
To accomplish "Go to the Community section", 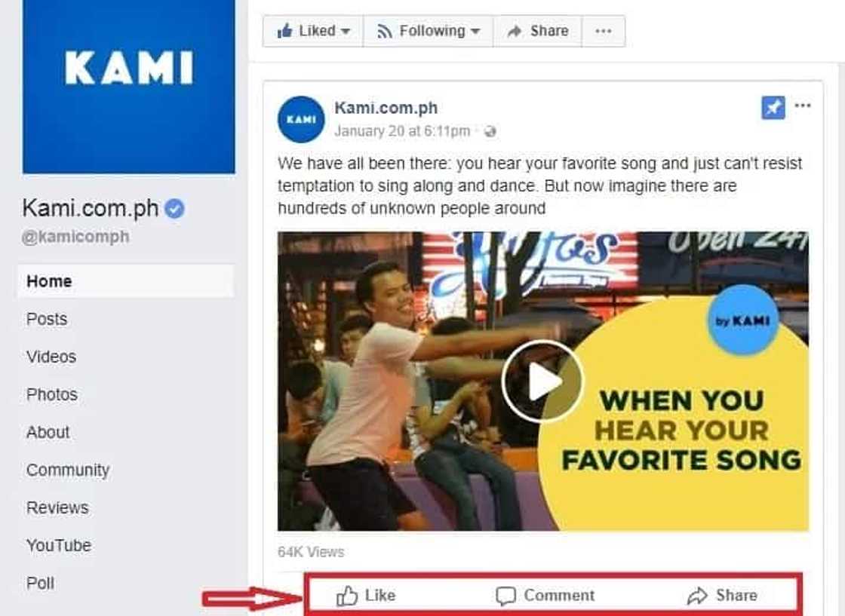I will pyautogui.click(x=68, y=470).
